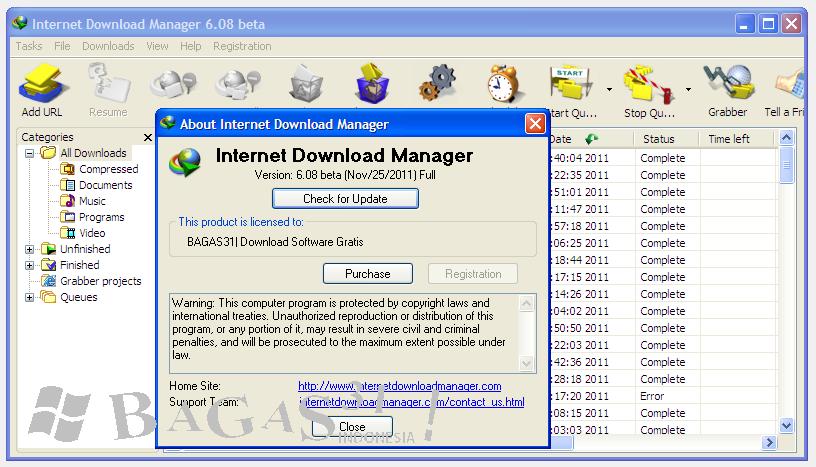Open the Support Team contact_us.html link
Viewport: 816px width, 467px height.
(412, 402)
